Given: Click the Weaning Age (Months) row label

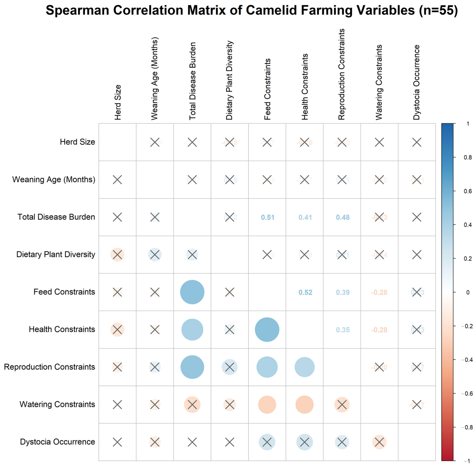Looking at the screenshot, I should [54, 179].
